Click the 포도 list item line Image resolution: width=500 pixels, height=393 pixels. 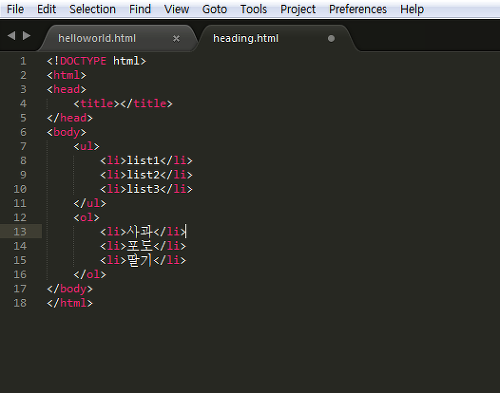pos(143,246)
